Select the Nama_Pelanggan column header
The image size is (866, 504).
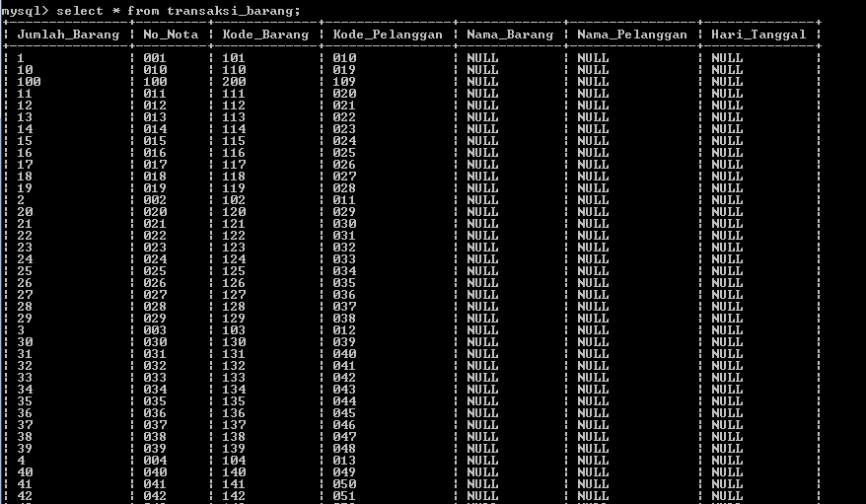632,35
